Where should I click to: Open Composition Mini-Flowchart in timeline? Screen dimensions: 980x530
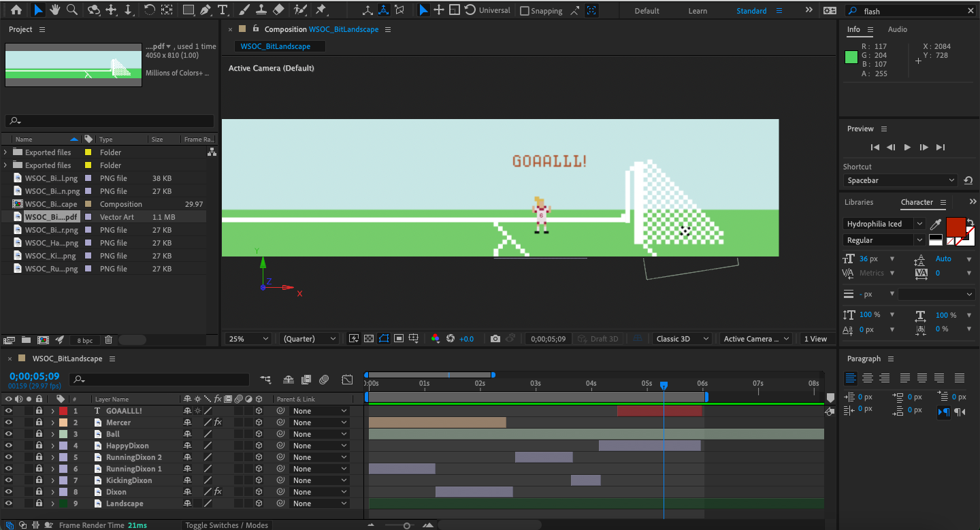(265, 380)
